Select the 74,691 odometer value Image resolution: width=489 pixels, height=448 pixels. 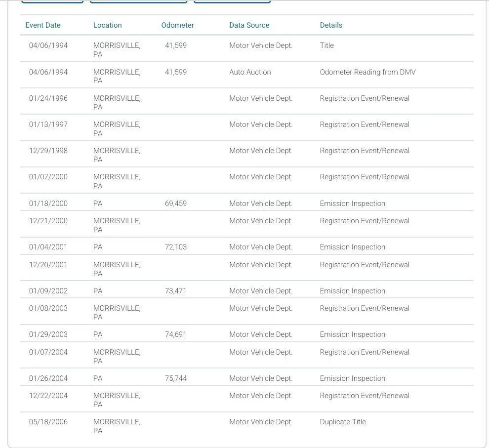tap(176, 334)
